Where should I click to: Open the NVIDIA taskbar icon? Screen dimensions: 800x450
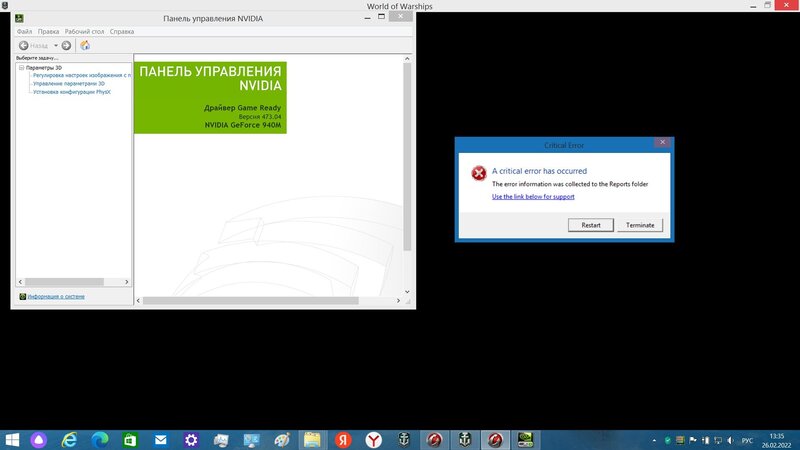[x=526, y=440]
